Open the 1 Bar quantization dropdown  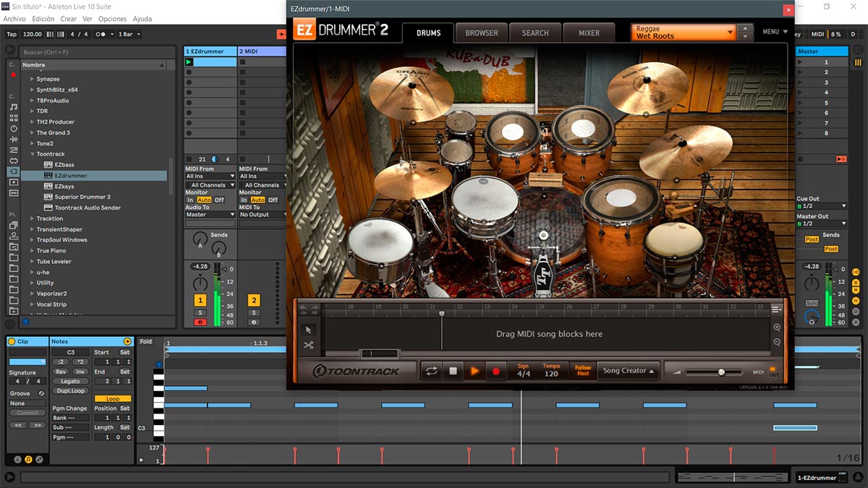[129, 34]
